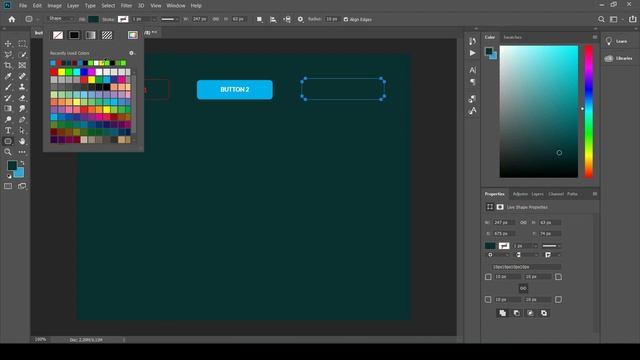Toggle Quick Mask mode
Image resolution: width=640 pixels, height=360 pixels.
coord(8,186)
